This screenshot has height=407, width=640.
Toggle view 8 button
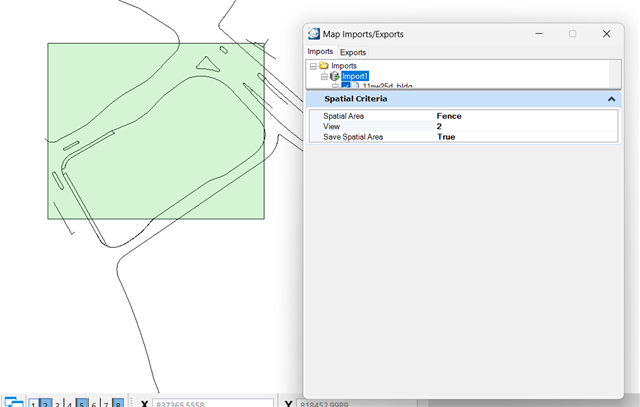pos(117,403)
